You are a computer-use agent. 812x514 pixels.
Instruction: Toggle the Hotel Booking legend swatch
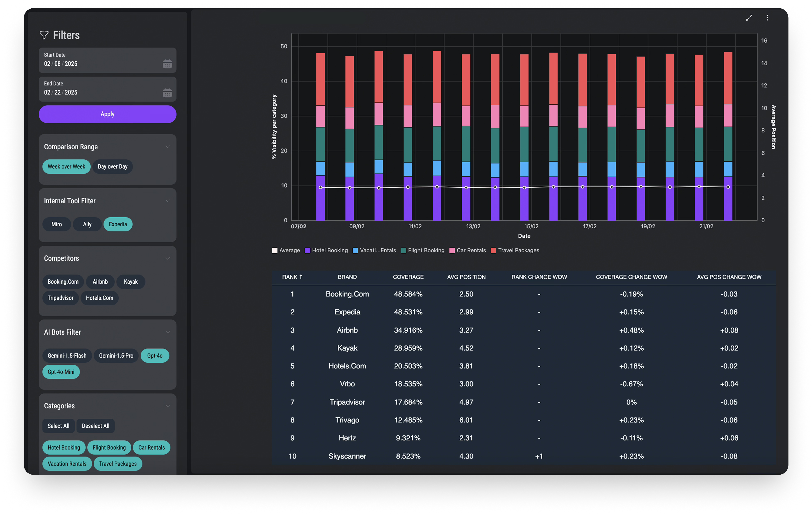(307, 250)
